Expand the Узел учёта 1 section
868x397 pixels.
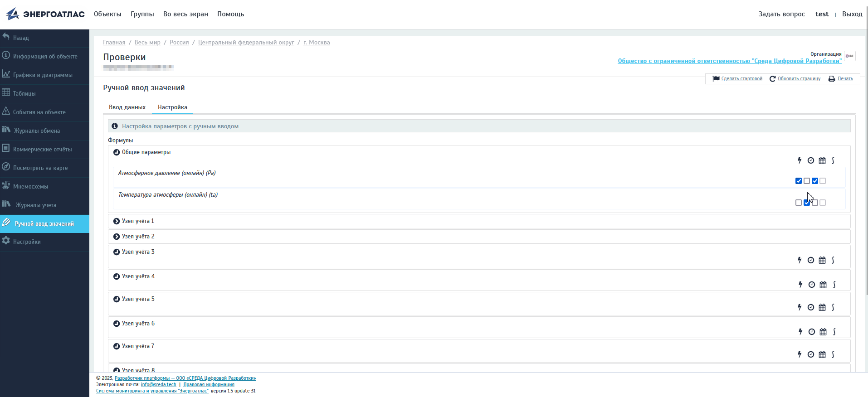[x=117, y=221]
